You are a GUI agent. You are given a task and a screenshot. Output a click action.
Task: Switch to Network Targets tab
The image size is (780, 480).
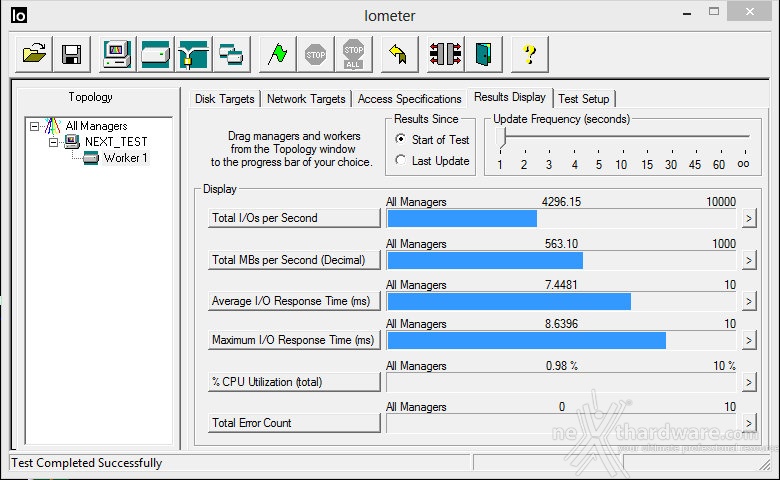click(306, 98)
